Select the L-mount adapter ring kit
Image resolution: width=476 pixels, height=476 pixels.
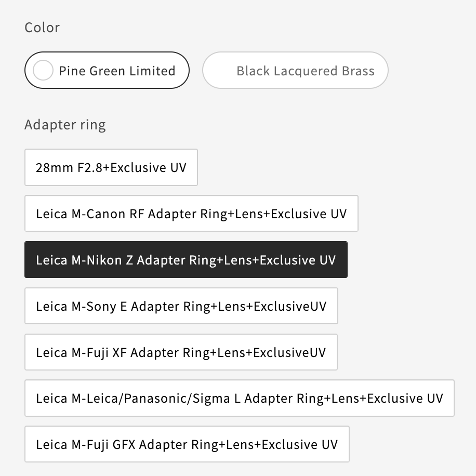[x=240, y=398]
